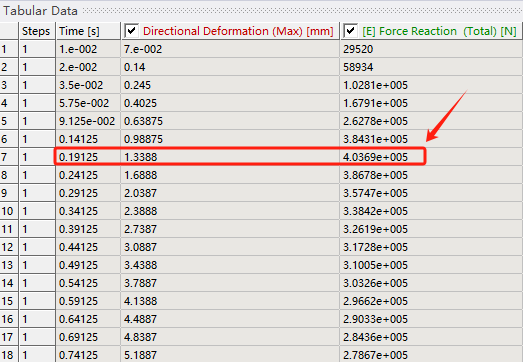
Task: Select time cell 0.14125
Action: (88, 139)
